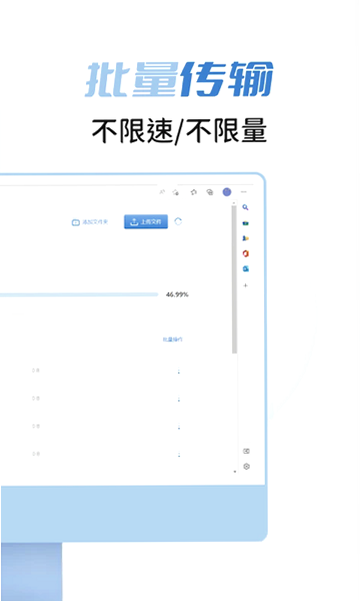Viewport: 360px width, 601px height.
Task: Open the sidebar Microsoft Office icon
Action: (246, 253)
